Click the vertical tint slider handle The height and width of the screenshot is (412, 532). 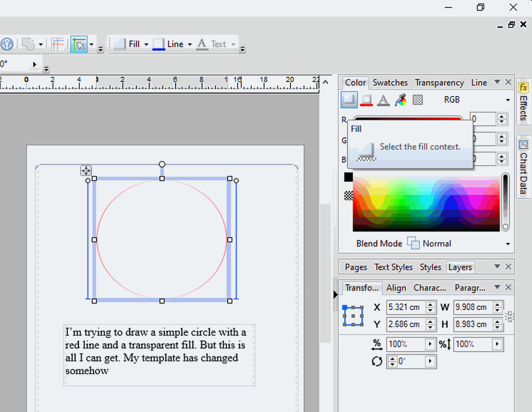[x=505, y=227]
